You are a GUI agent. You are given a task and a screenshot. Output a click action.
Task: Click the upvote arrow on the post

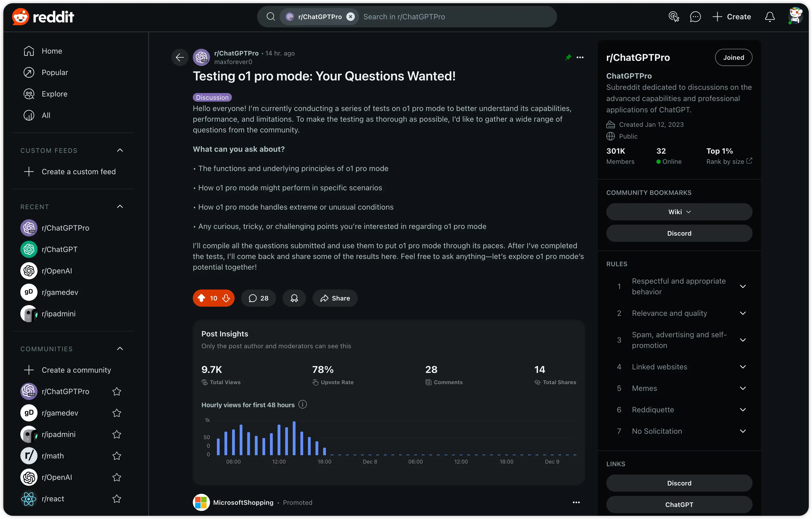[201, 298]
